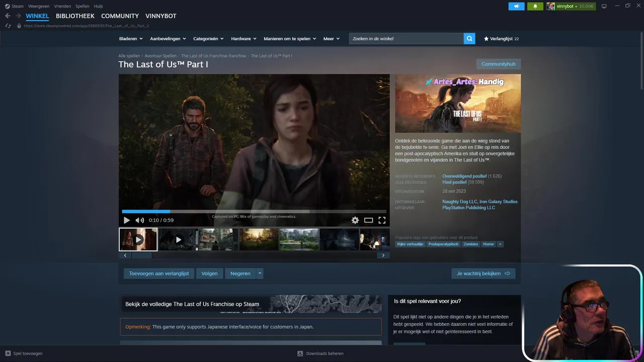
Task: Click the magnifier search button
Action: click(x=469, y=39)
